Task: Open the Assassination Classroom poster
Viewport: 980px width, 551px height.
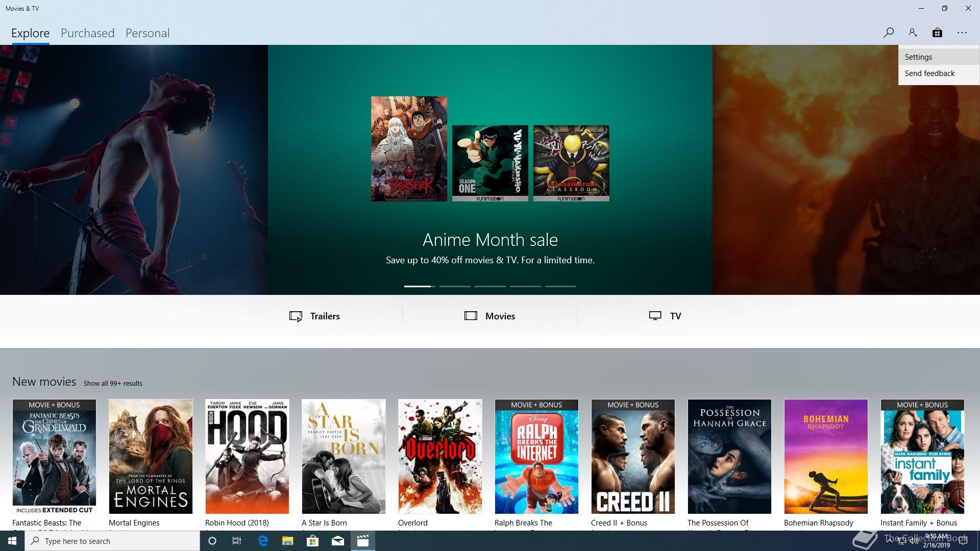Action: coord(571,163)
